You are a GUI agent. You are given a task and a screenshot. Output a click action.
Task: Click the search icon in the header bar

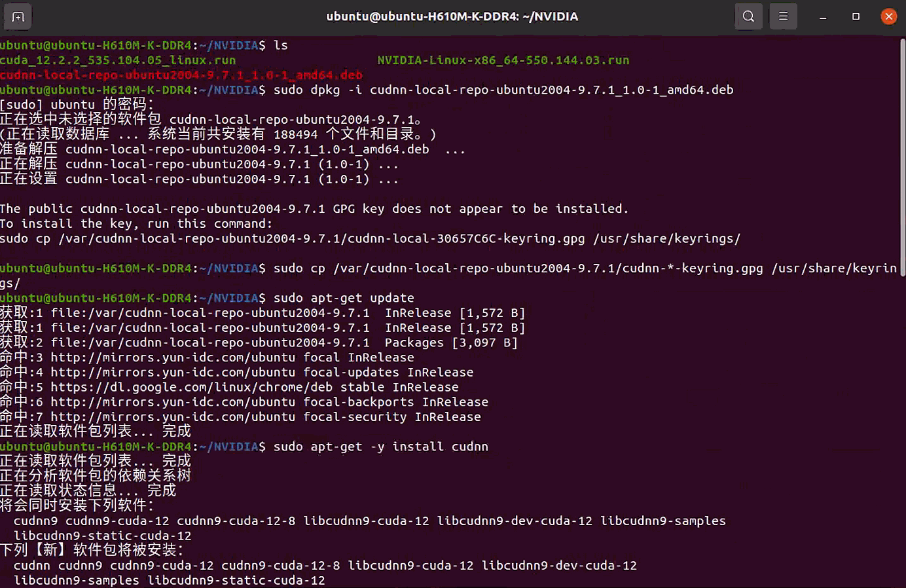pos(748,16)
